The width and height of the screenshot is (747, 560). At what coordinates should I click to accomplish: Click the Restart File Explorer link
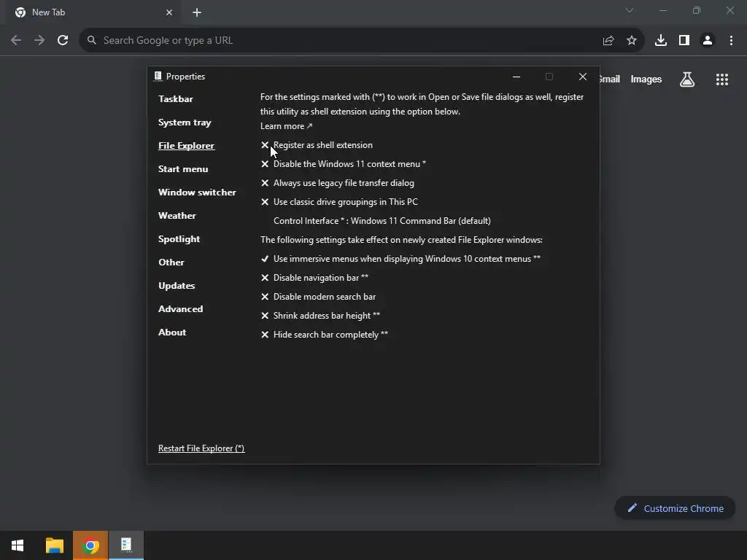click(x=201, y=448)
